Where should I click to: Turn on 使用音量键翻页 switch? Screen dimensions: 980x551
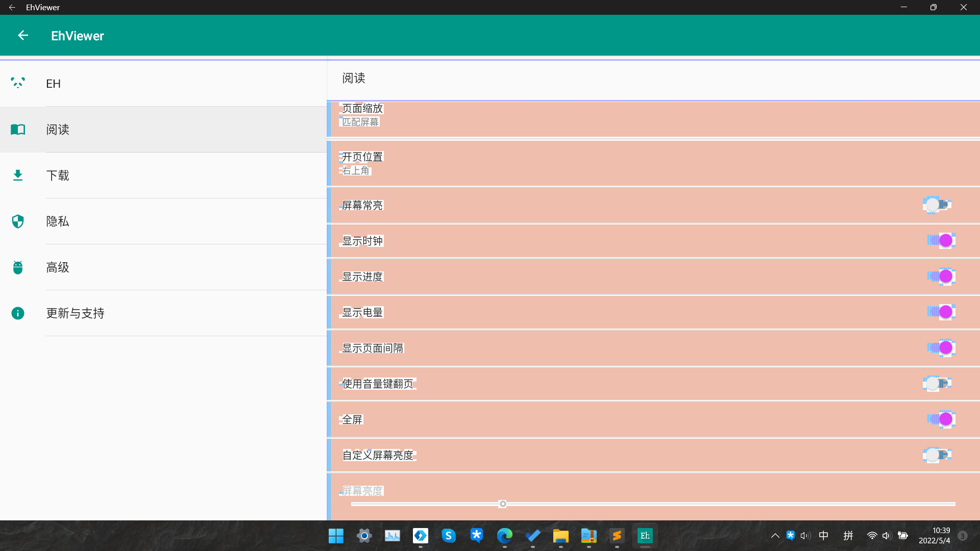[x=937, y=384]
